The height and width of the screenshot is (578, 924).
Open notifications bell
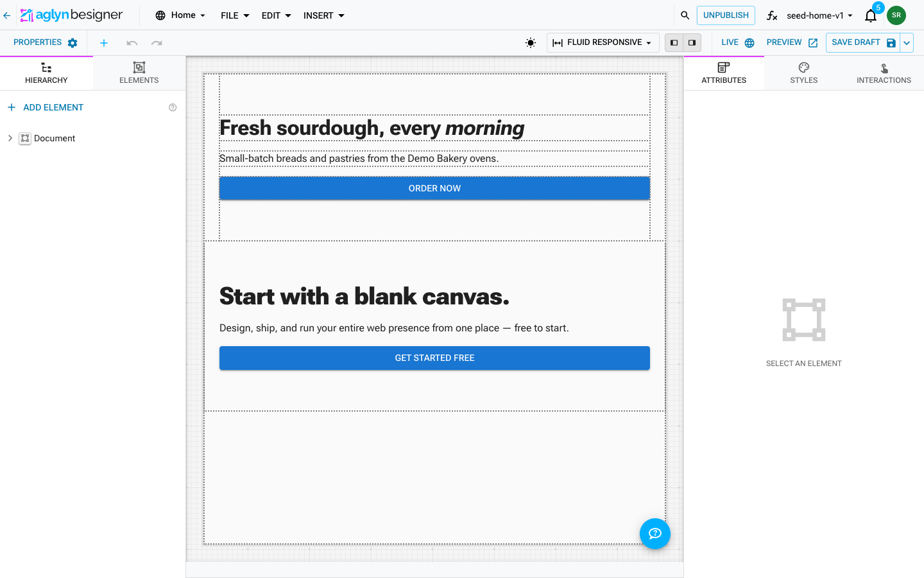coord(871,15)
